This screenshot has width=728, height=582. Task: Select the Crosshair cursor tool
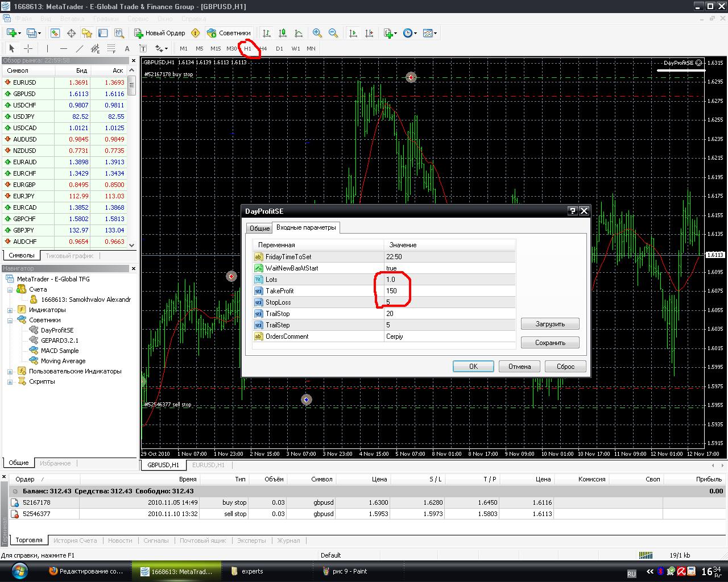(x=28, y=48)
